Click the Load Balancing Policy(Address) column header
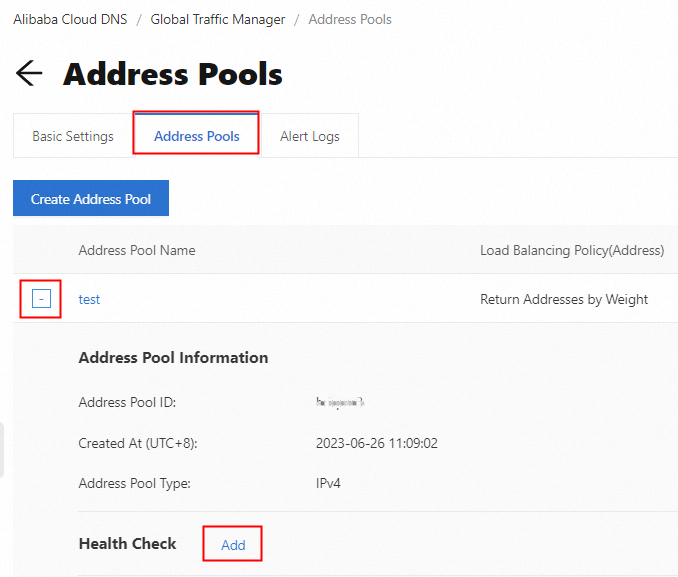Image resolution: width=678 pixels, height=577 pixels. (571, 250)
